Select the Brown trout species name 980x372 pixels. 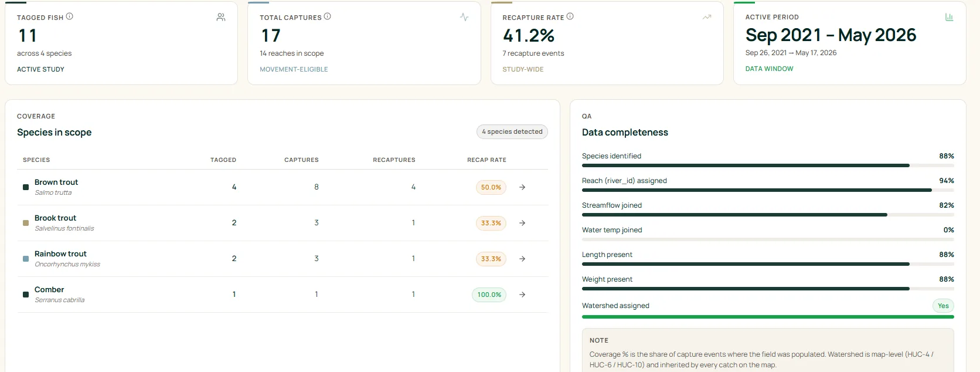[56, 182]
